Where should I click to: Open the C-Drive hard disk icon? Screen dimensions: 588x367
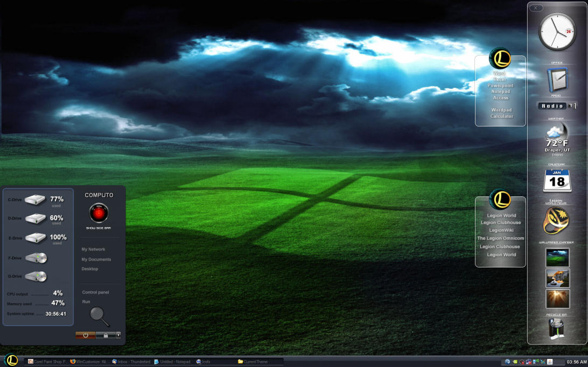point(35,200)
